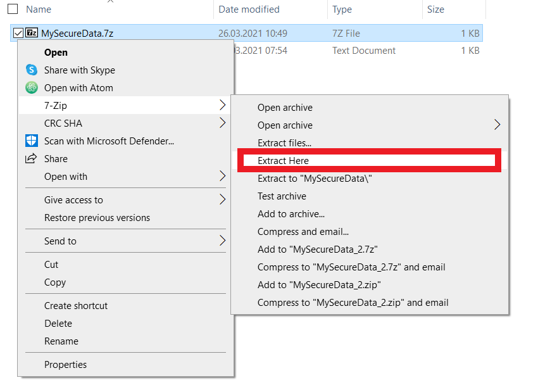Choose the Open archive entry with submenu
538x392 pixels.
(370, 125)
